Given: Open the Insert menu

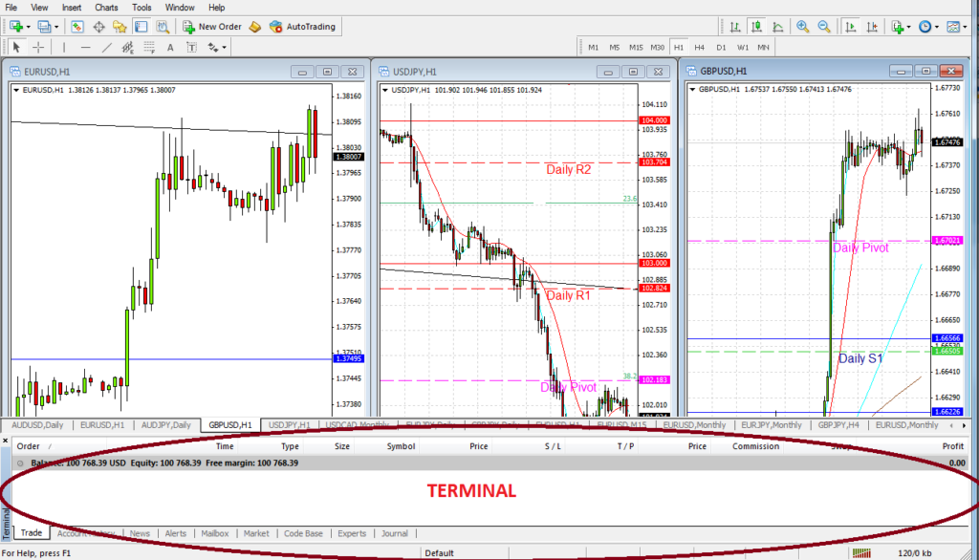Looking at the screenshot, I should pos(71,8).
